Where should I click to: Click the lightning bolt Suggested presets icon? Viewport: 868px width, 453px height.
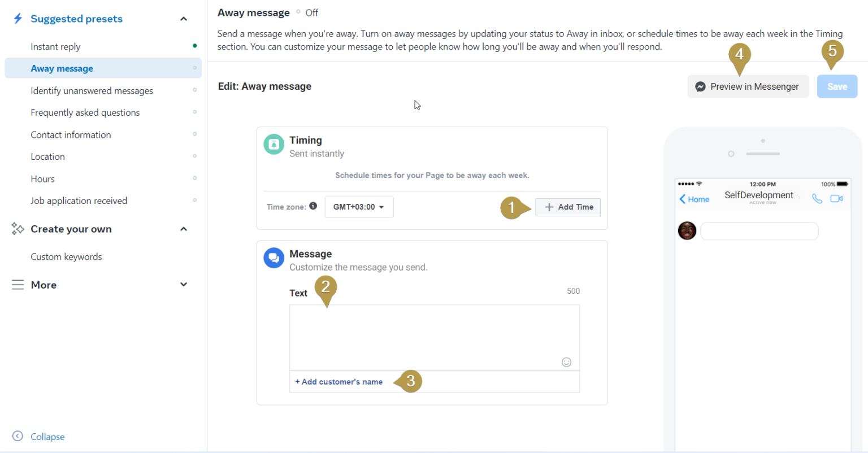click(x=18, y=19)
